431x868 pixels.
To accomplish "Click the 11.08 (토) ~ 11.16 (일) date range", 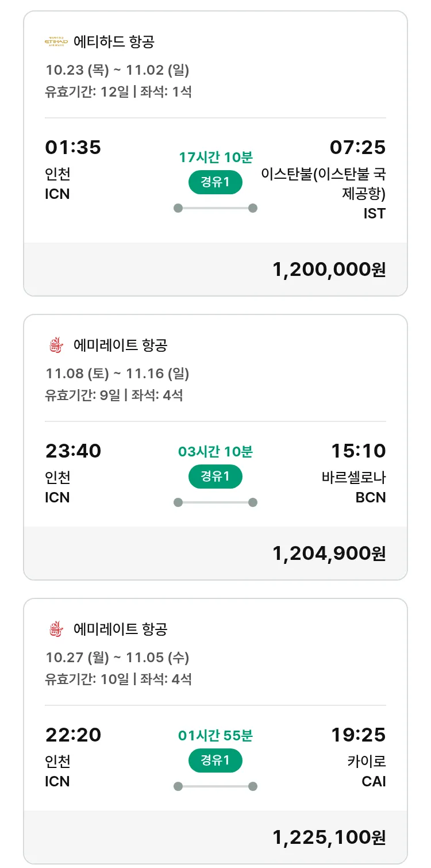I will pyautogui.click(x=117, y=374).
